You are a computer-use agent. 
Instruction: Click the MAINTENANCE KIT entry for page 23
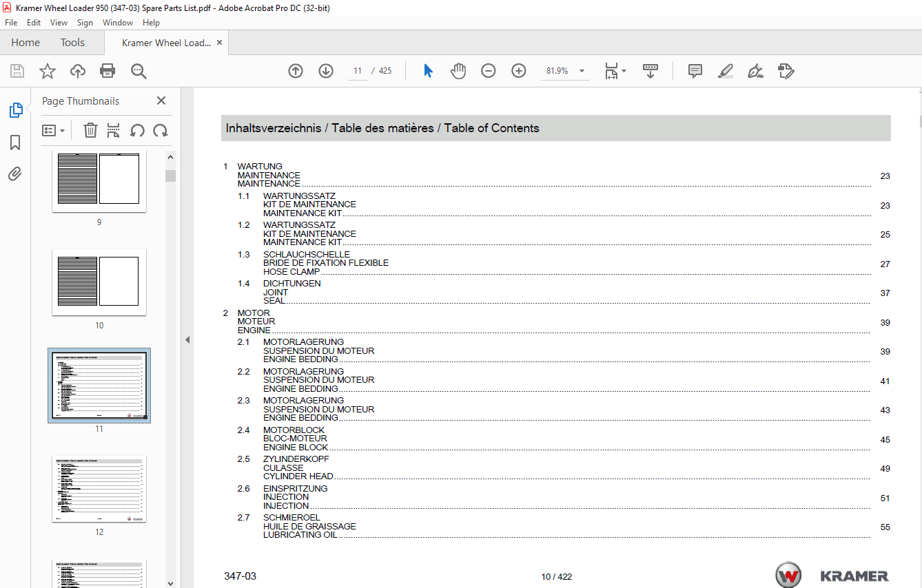pyautogui.click(x=303, y=213)
